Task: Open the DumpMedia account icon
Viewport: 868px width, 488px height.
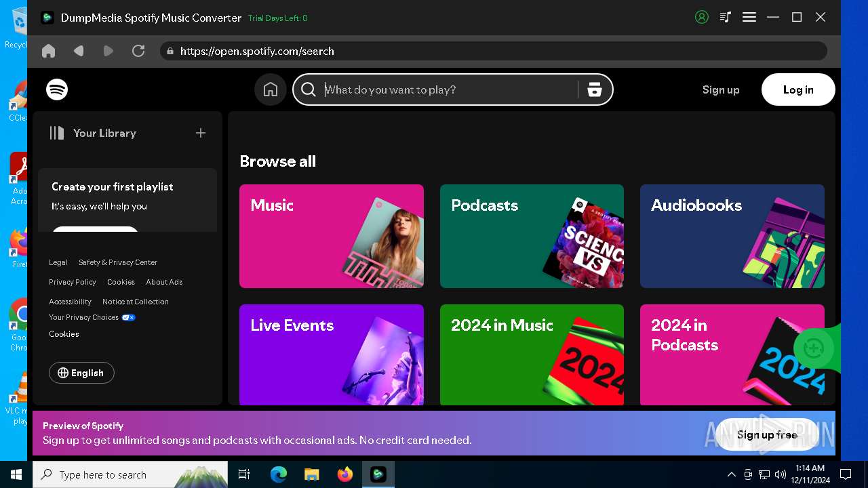Action: [x=702, y=18]
